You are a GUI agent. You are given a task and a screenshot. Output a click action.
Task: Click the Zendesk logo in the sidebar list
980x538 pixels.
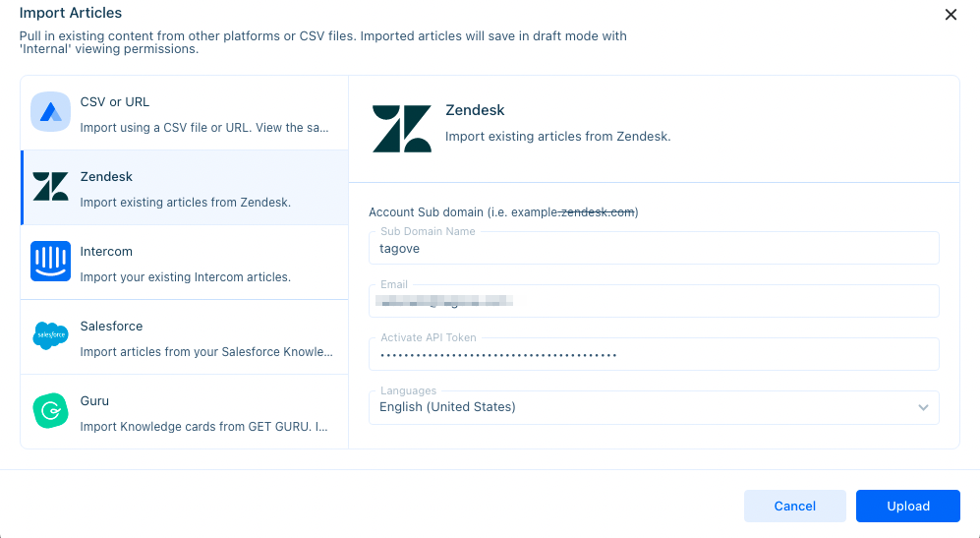[x=51, y=187]
